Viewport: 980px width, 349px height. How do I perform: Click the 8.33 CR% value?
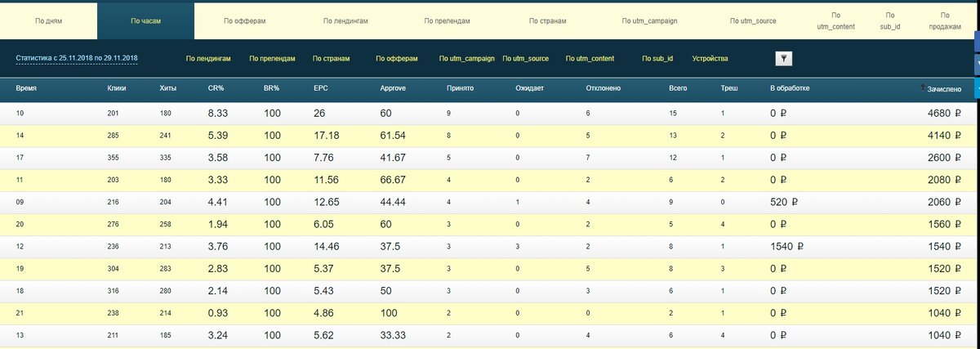219,113
